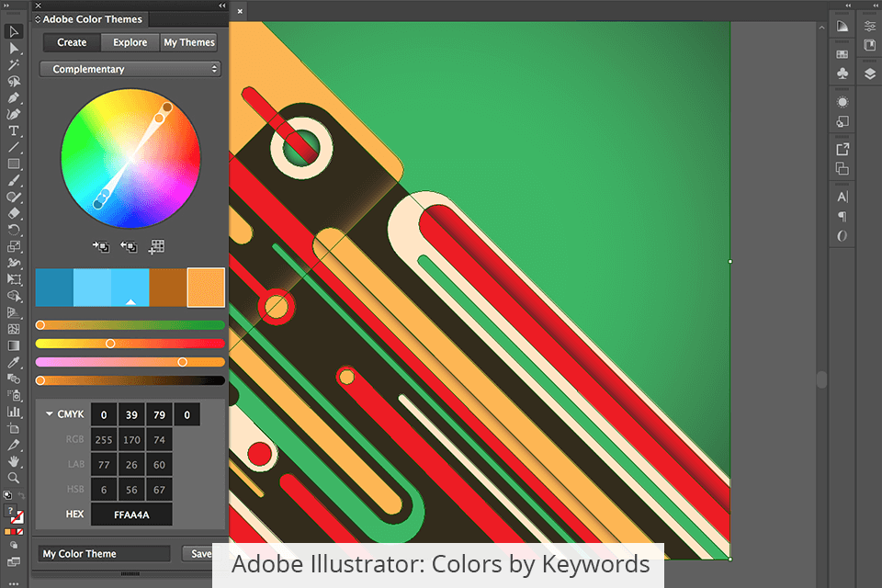Toggle default fill and stroke icon
This screenshot has width=882, height=588.
(x=7, y=495)
